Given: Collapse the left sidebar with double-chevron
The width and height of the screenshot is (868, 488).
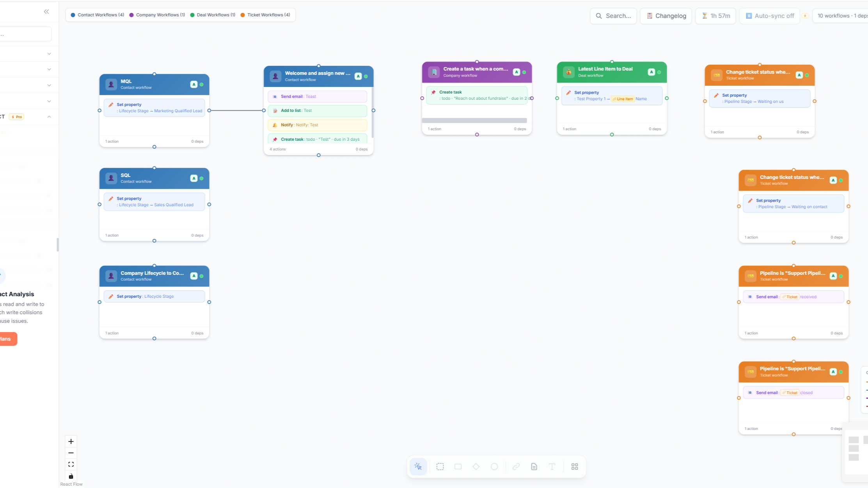Looking at the screenshot, I should (46, 11).
